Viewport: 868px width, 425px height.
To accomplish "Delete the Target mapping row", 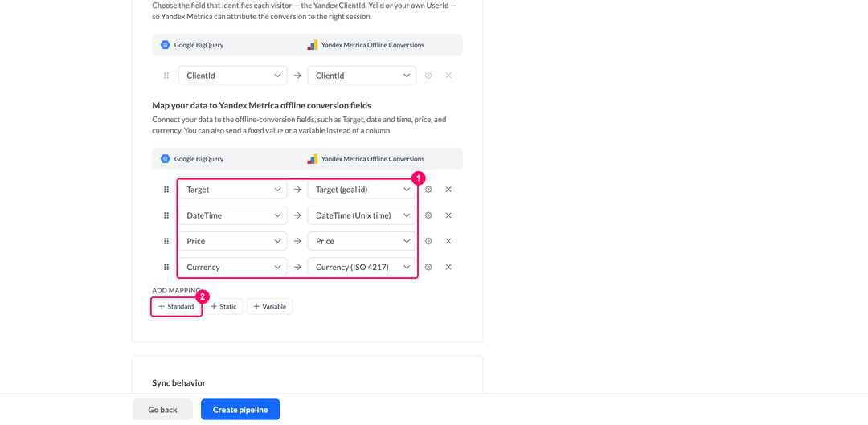I will click(x=448, y=190).
